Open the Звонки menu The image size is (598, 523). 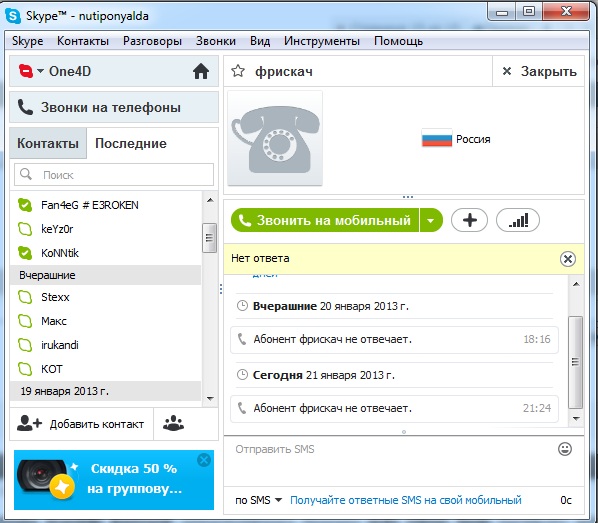pyautogui.click(x=215, y=41)
